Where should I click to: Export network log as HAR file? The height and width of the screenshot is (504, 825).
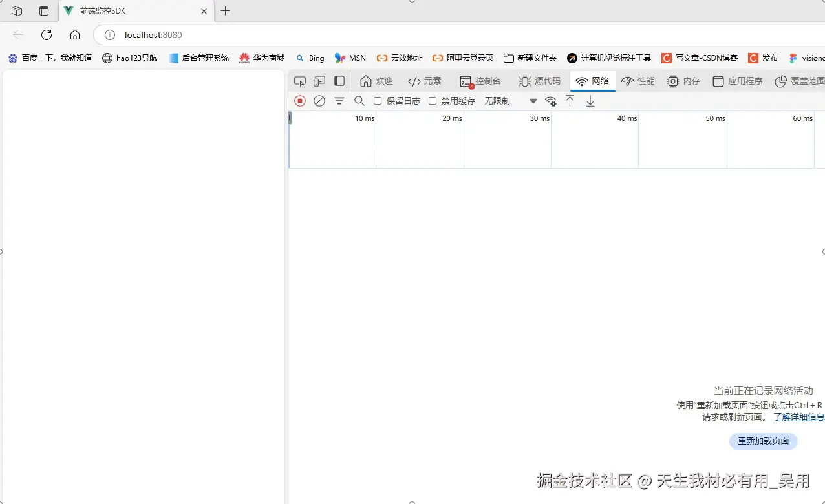click(x=590, y=101)
